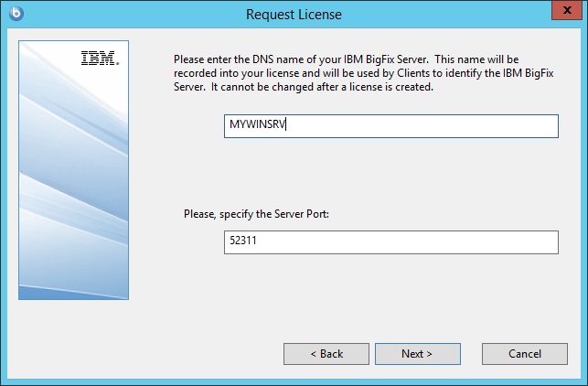Focus the Server Port input field

390,242
